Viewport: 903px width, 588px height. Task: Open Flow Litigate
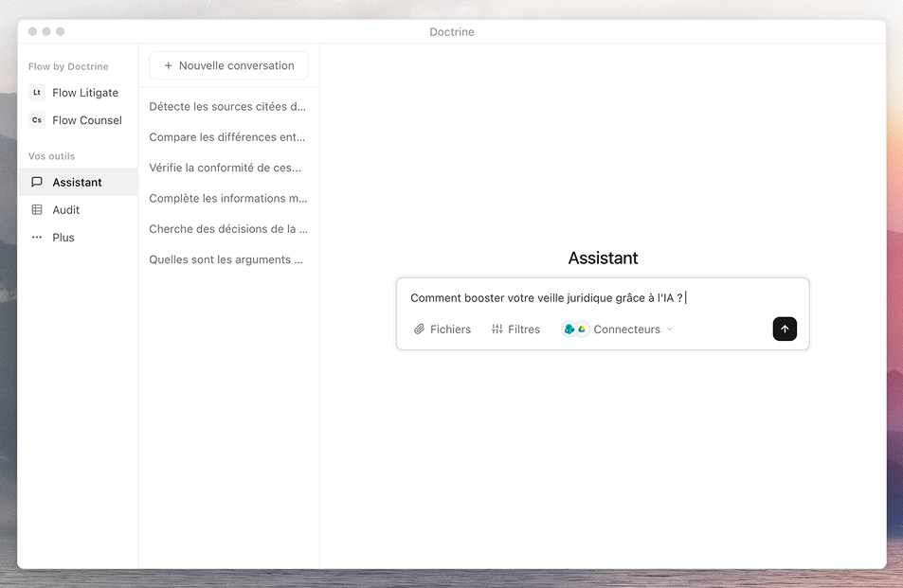85,93
